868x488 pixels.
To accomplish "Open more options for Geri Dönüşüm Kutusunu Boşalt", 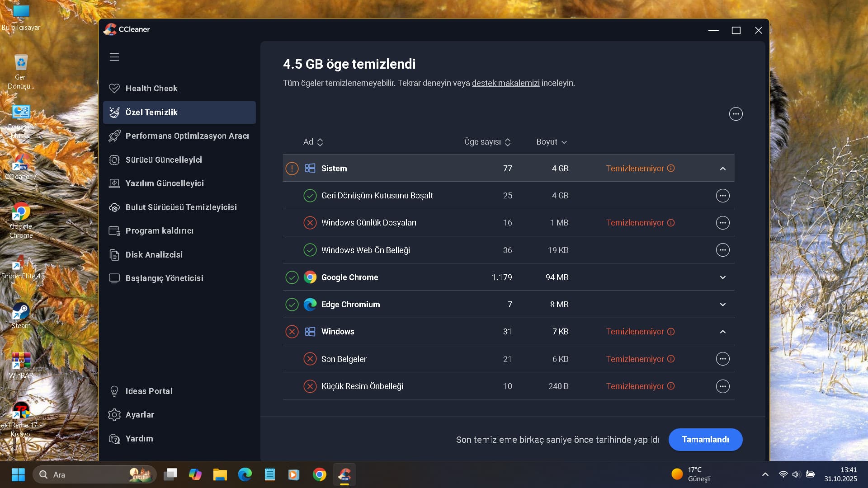I will click(722, 196).
